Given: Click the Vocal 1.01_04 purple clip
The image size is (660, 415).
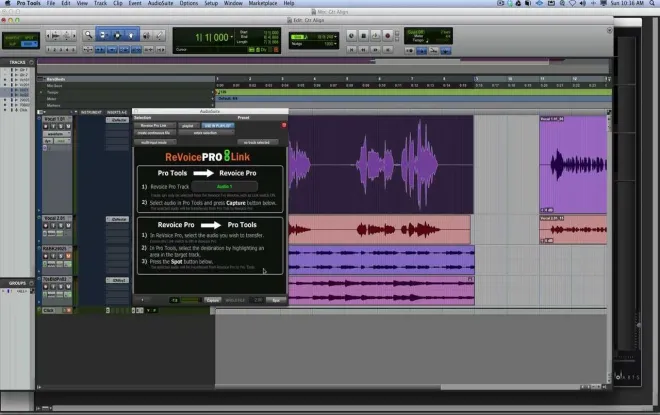Looking at the screenshot, I should tap(573, 165).
